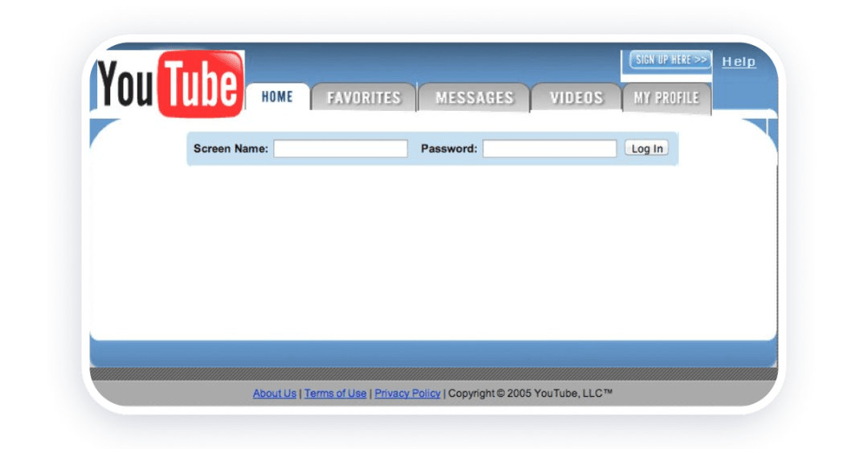The height and width of the screenshot is (449, 868).
Task: Click the Screen Name label
Action: tap(231, 149)
